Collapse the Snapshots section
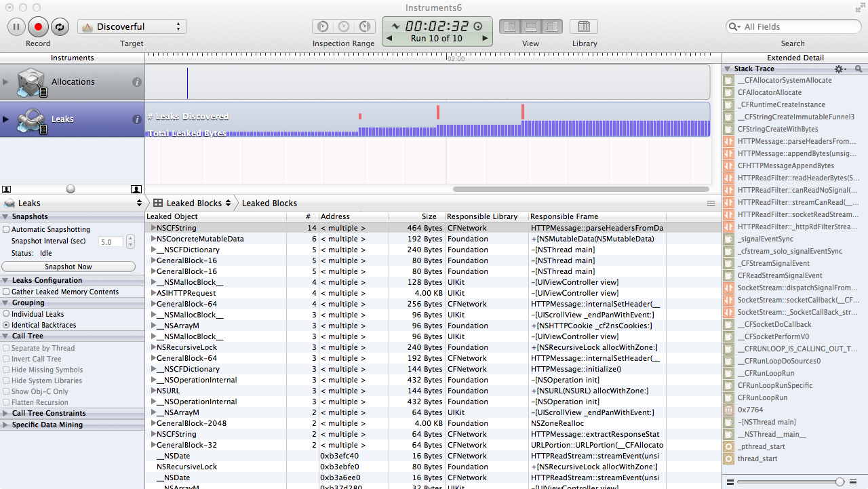 click(5, 216)
